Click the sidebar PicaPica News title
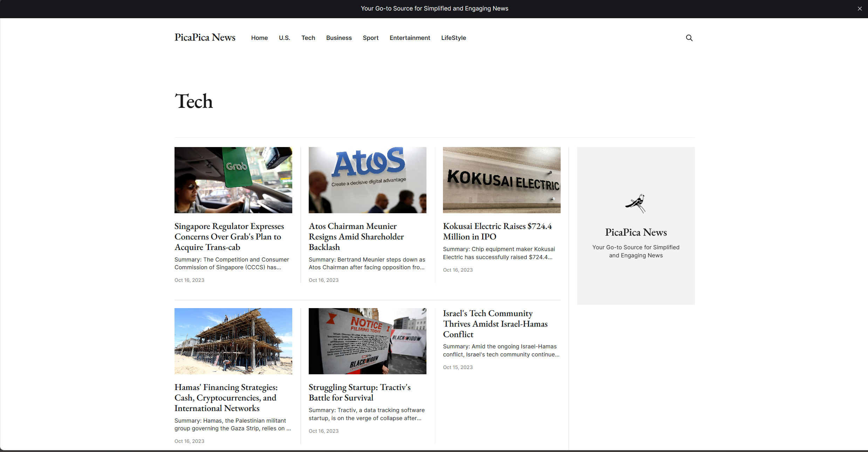Viewport: 868px width, 452px height. [x=636, y=232]
